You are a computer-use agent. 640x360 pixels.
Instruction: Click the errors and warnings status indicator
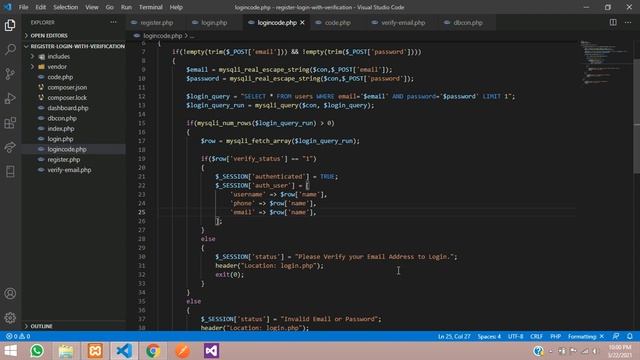coord(18,336)
